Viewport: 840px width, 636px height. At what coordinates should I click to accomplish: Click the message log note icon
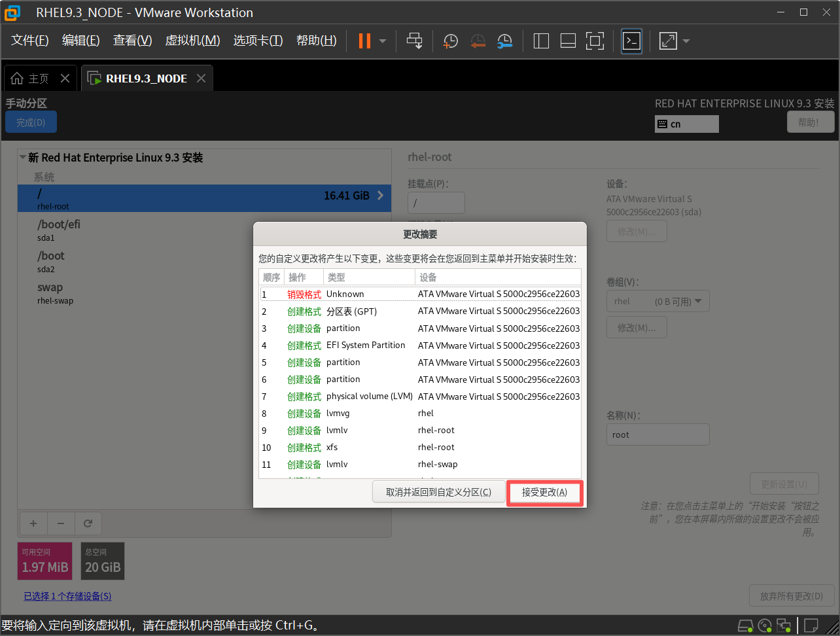pyautogui.click(x=811, y=625)
